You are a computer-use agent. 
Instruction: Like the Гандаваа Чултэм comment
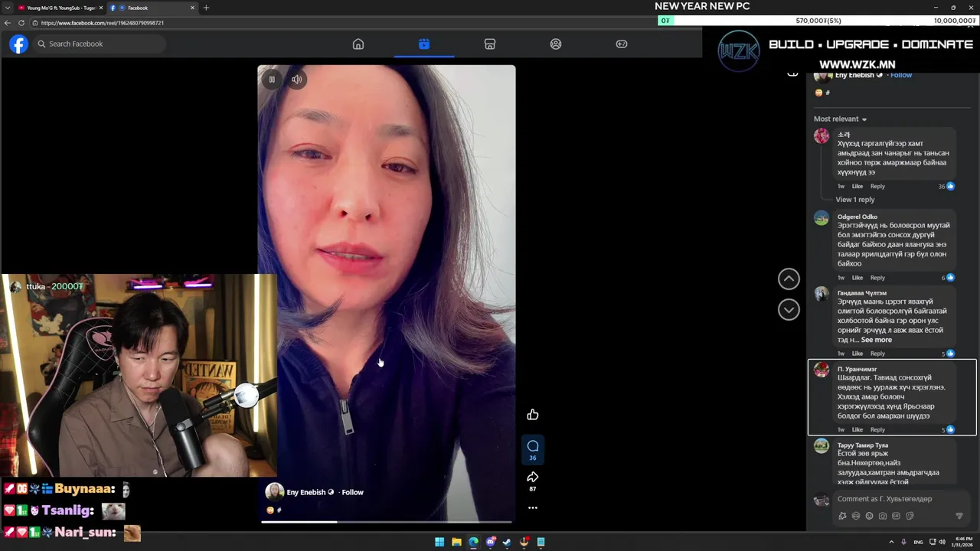pos(857,354)
